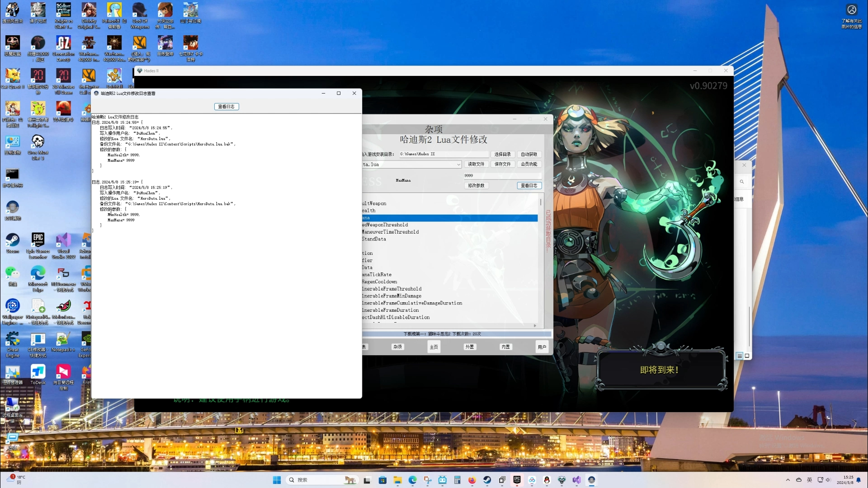Open Steam from the taskbar
Image resolution: width=868 pixels, height=488 pixels.
487,480
